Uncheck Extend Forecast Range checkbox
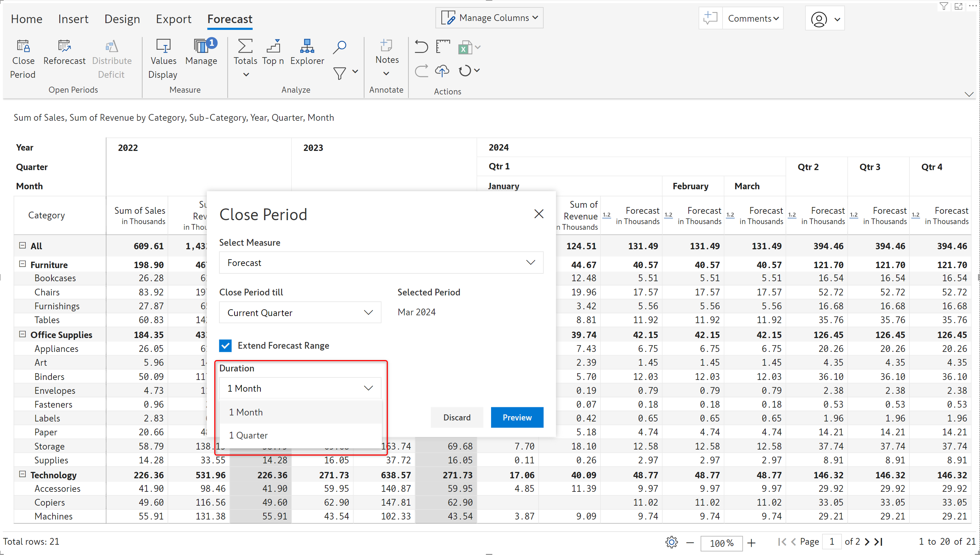The height and width of the screenshot is (555, 980). (225, 345)
